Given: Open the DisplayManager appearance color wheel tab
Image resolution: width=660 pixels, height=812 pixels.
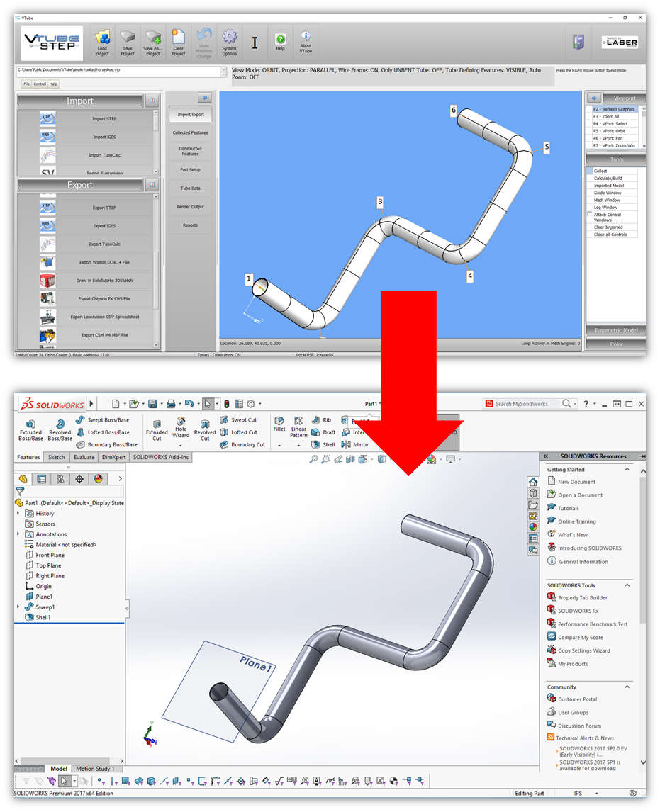Looking at the screenshot, I should [98, 479].
